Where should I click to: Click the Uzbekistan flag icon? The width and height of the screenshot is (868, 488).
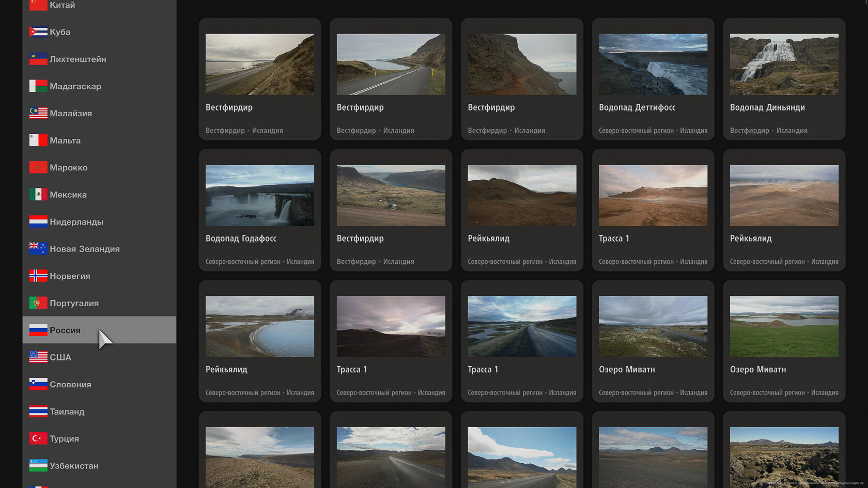click(x=38, y=466)
